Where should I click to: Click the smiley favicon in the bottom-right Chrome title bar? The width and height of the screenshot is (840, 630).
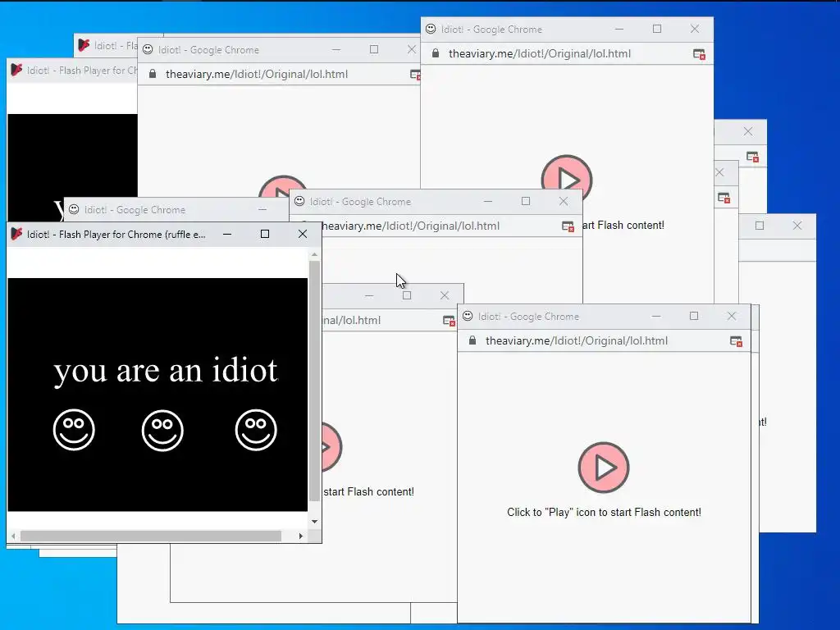468,316
